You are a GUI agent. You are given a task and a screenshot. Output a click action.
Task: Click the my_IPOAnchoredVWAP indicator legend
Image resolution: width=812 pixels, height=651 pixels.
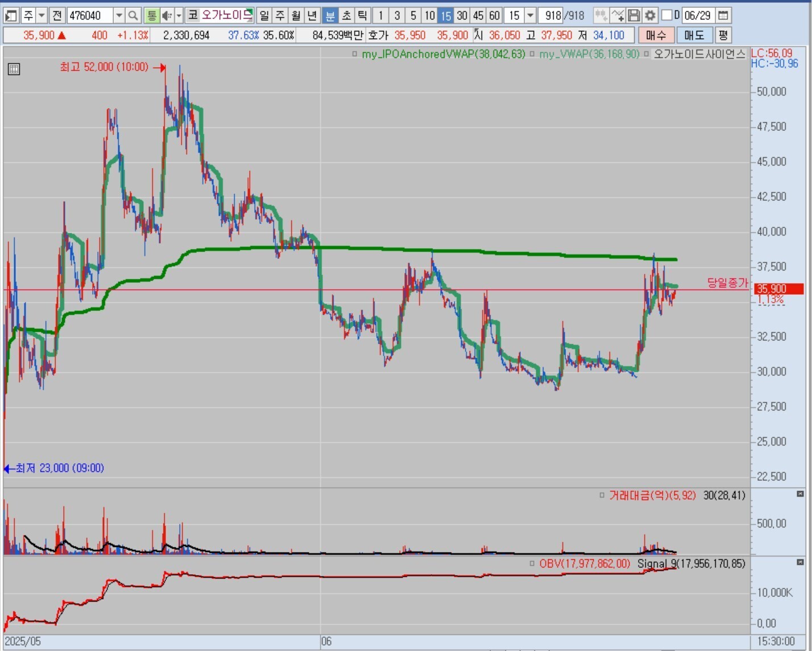444,55
